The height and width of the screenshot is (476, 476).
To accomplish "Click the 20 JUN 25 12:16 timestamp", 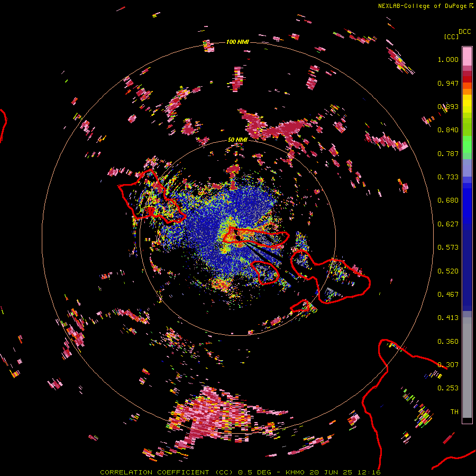I will [x=345, y=472].
